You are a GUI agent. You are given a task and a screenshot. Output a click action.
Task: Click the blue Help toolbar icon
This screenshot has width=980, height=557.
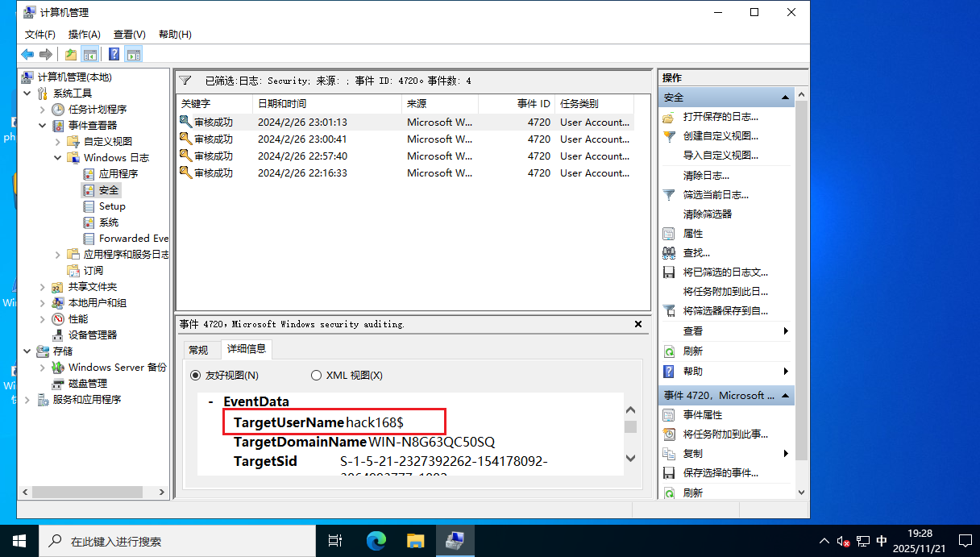pyautogui.click(x=114, y=54)
